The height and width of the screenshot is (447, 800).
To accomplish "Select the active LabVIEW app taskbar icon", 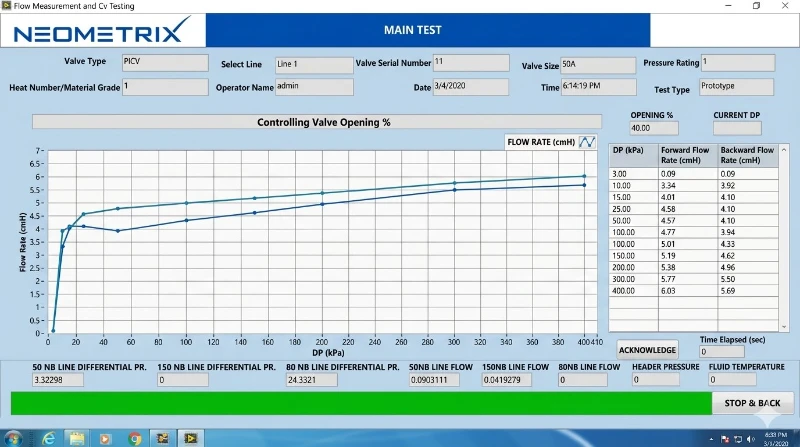I will 191,438.
